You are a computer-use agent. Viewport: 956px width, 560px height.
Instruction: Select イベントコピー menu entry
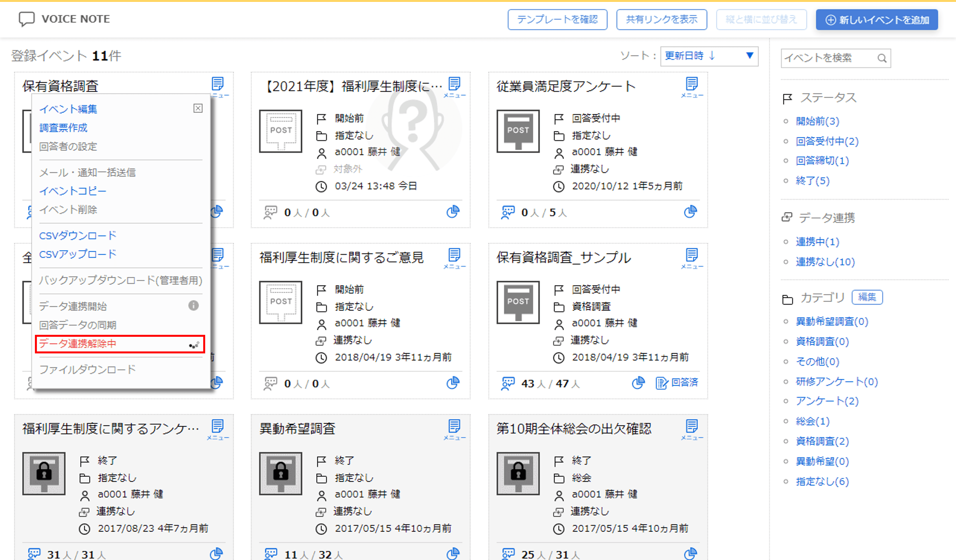coord(73,191)
